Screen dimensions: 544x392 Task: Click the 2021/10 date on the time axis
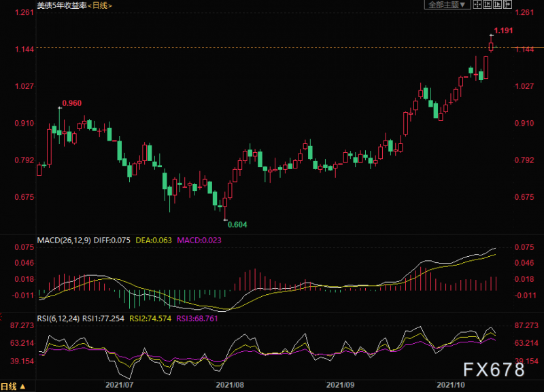point(449,385)
